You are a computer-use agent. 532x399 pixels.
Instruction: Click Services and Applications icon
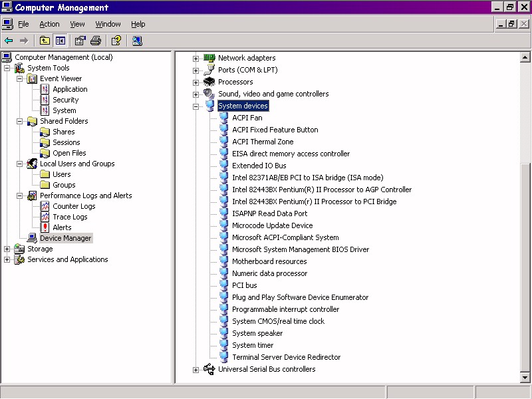pos(19,259)
